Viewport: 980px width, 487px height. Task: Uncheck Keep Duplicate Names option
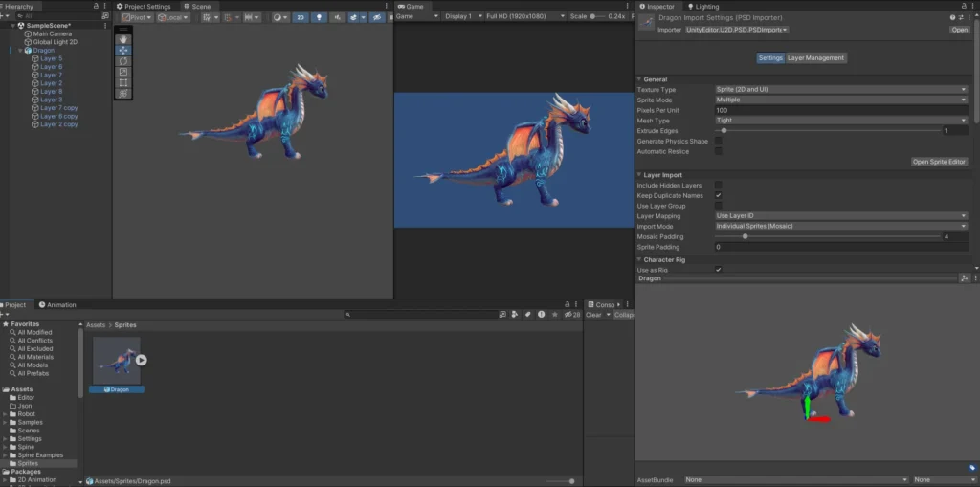tap(719, 195)
